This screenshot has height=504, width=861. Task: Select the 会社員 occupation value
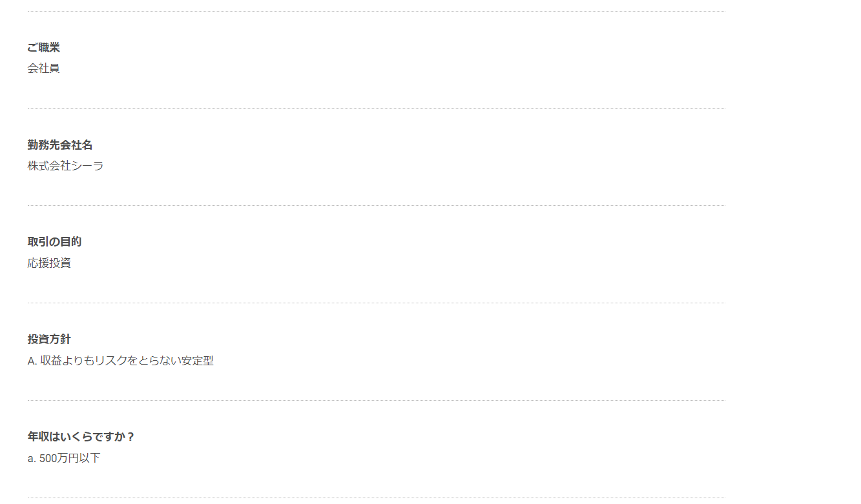(44, 68)
